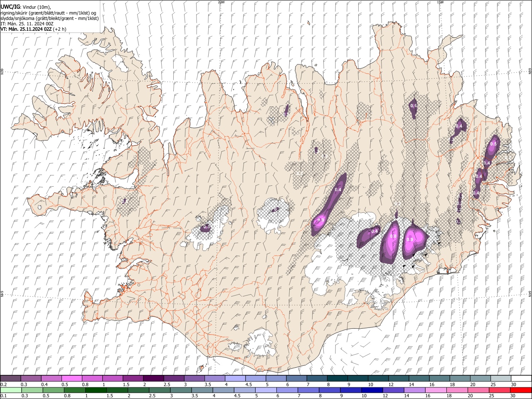The image size is (532, 399).
Task: Click the 0.5 bright pink swatch in the upper legend row
Action: tap(71, 378)
